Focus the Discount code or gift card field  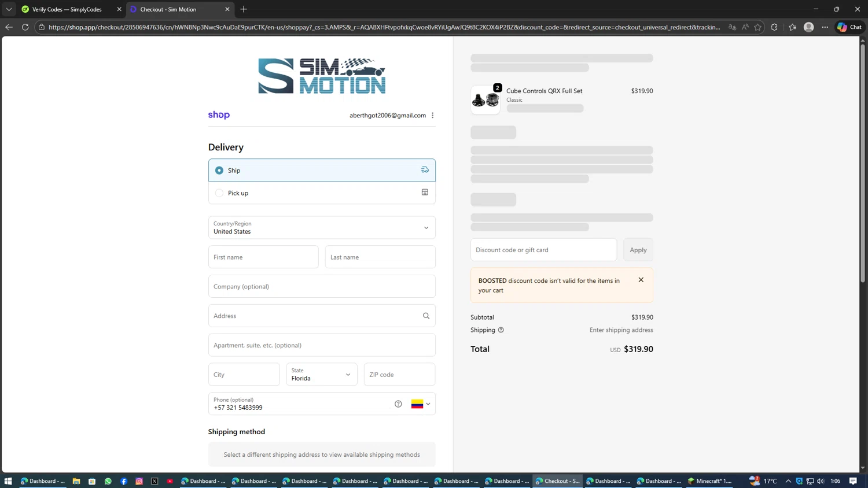coord(543,250)
